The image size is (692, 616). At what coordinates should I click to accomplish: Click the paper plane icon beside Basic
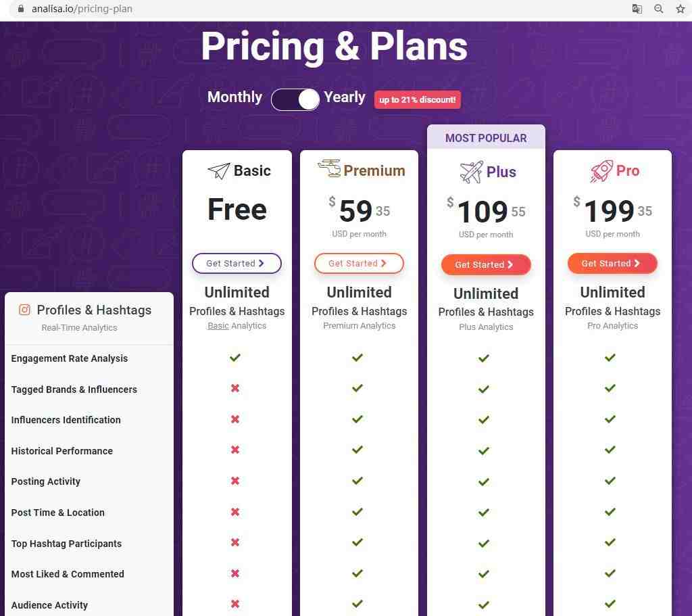[219, 170]
